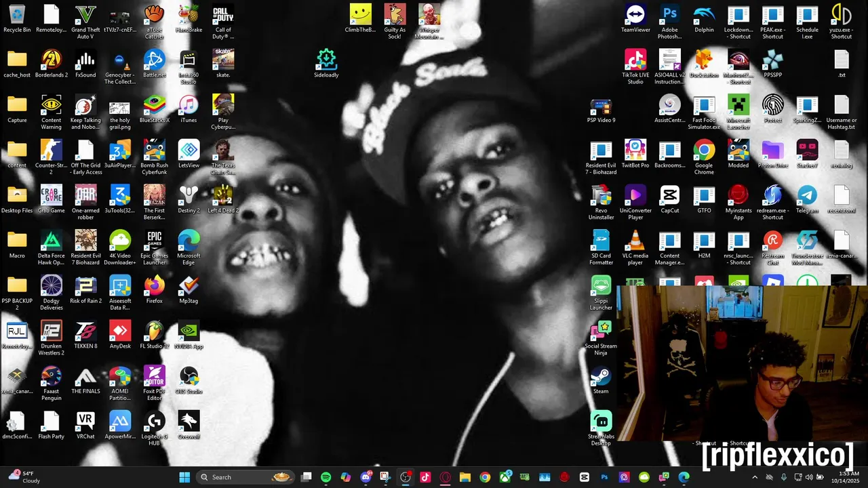Image resolution: width=868 pixels, height=488 pixels.
Task: Launch Destiny 2 from the desktop
Action: pyautogui.click(x=189, y=199)
